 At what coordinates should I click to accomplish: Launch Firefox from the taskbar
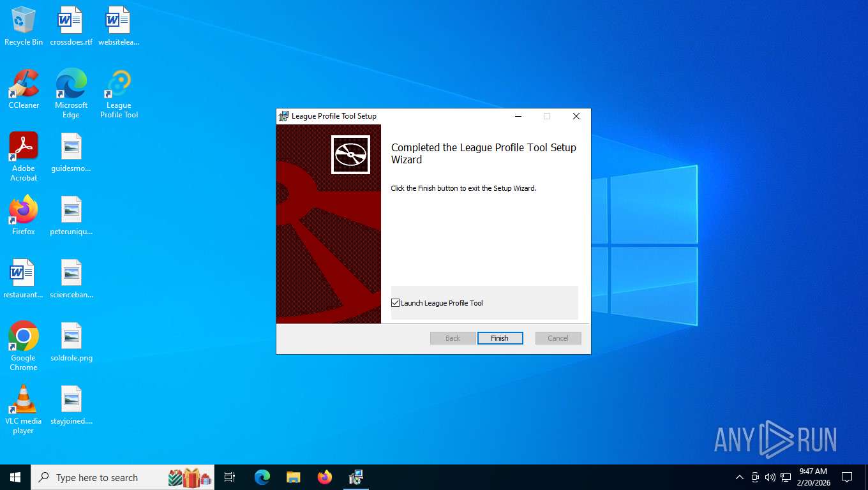tap(325, 477)
